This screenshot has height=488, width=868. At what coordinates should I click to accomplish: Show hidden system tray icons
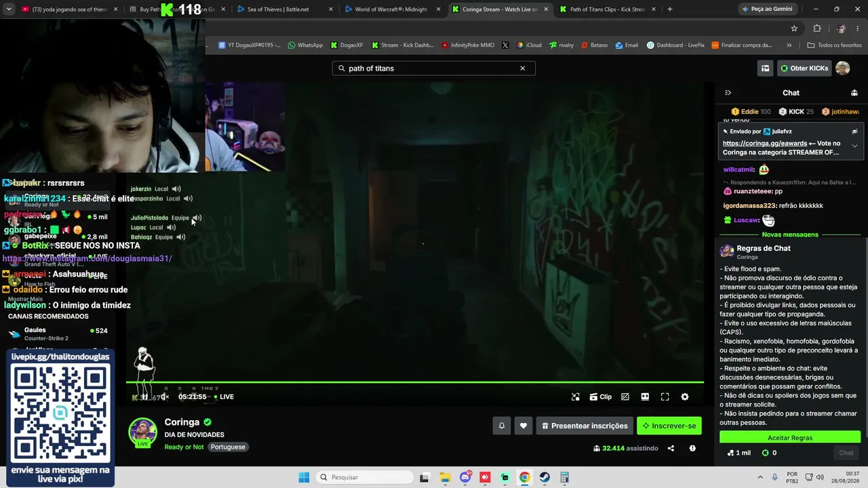point(760,477)
